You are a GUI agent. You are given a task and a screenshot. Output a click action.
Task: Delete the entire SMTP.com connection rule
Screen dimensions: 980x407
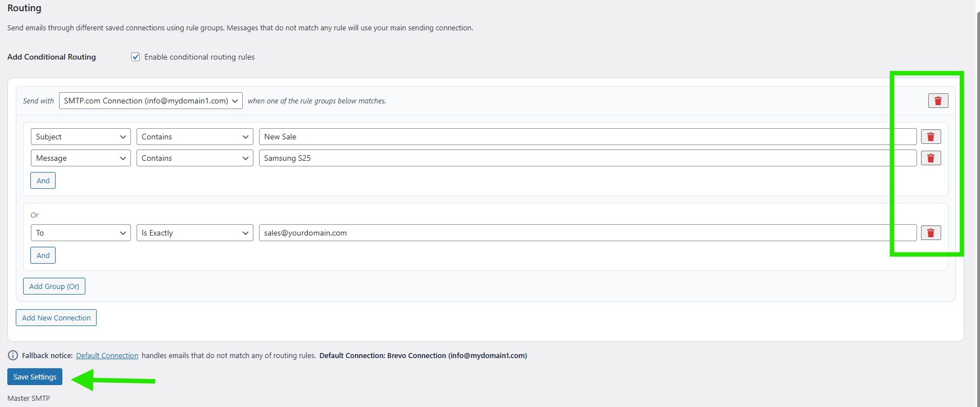938,101
